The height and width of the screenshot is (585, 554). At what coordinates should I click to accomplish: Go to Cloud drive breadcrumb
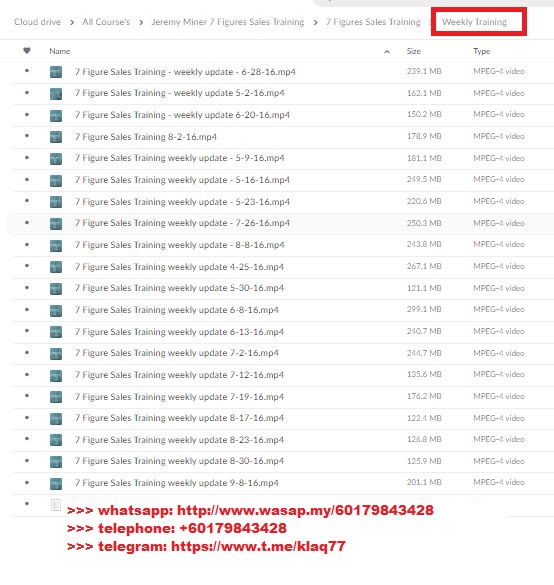coord(37,22)
